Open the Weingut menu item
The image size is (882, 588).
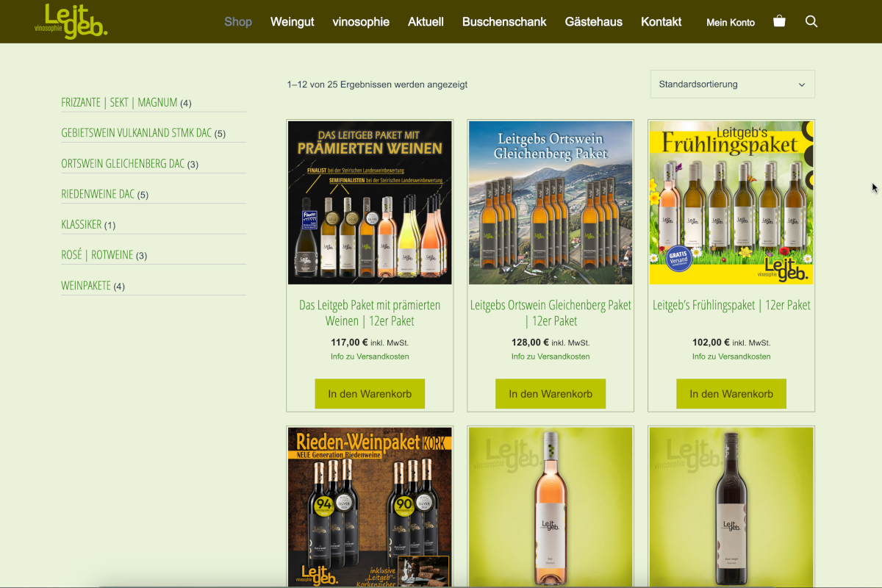pyautogui.click(x=292, y=21)
